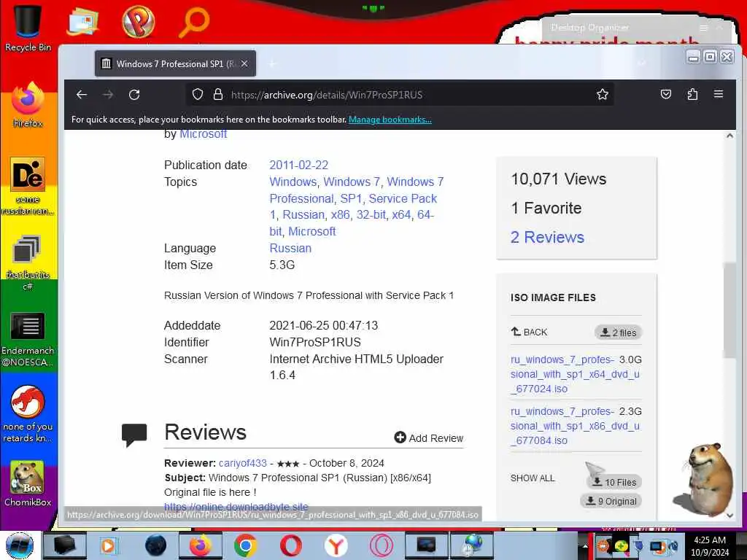Screen dimensions: 747x560
Task: Open the red dinosaur desktop icon
Action: (x=28, y=414)
